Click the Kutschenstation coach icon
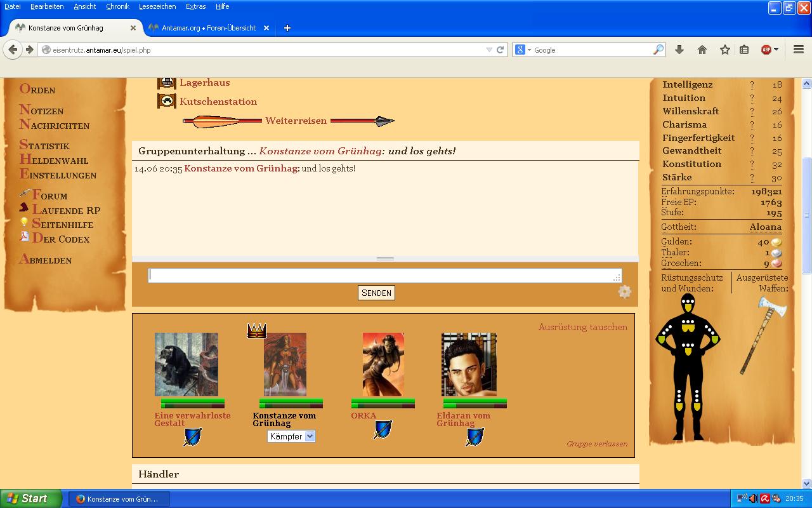Viewport: 812px width, 508px height. click(x=166, y=101)
